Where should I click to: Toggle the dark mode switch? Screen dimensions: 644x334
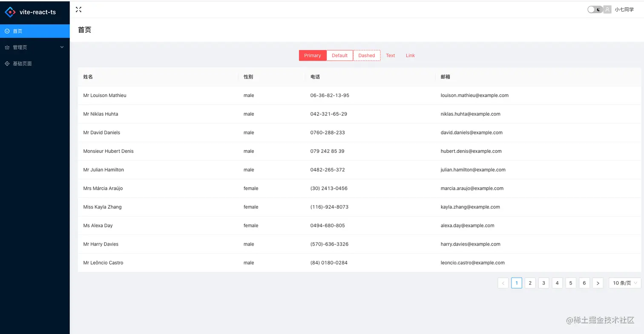click(595, 9)
